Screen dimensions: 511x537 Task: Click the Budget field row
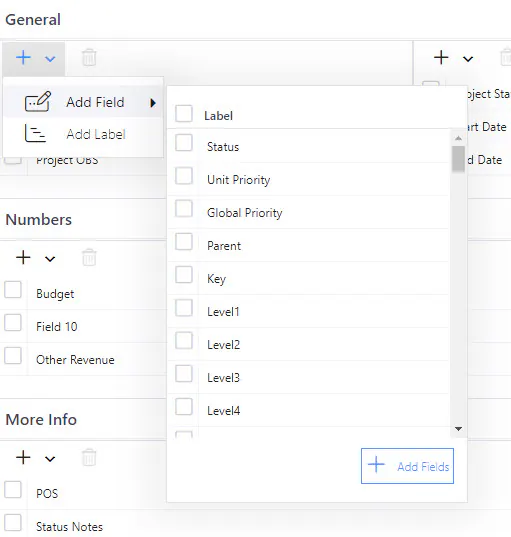[83, 294]
